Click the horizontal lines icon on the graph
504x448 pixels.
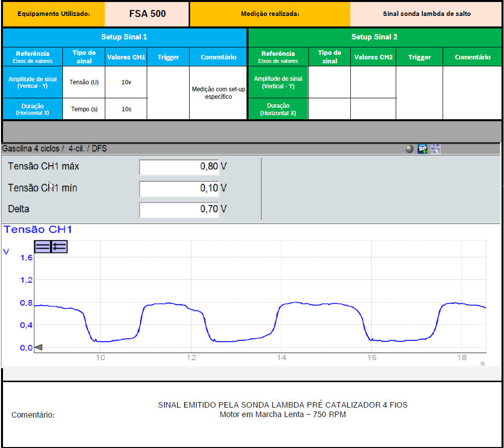click(42, 246)
